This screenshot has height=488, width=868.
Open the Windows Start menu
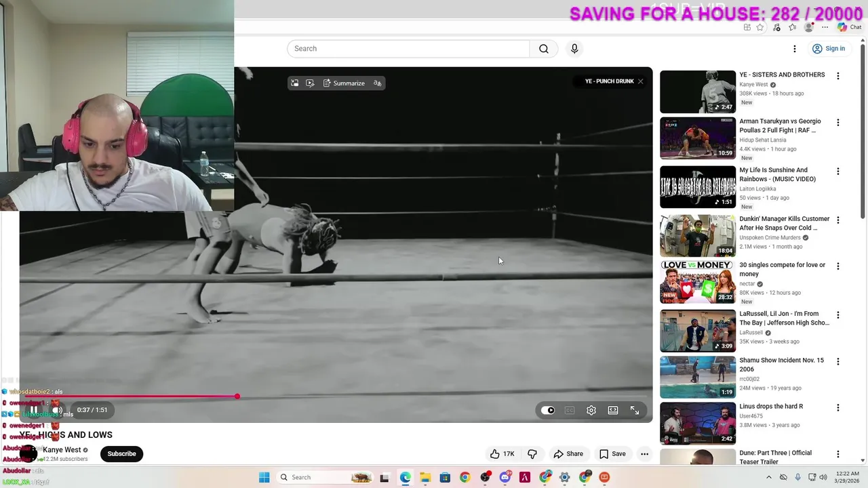pyautogui.click(x=264, y=477)
